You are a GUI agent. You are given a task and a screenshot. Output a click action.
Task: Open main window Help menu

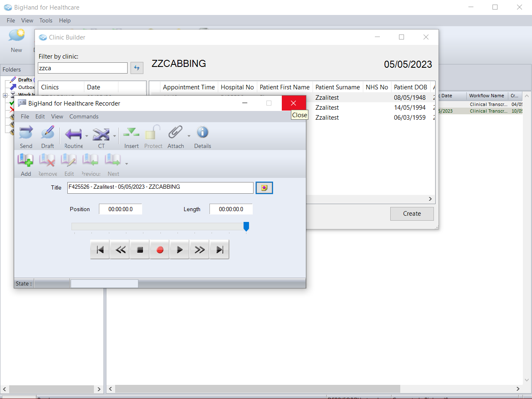[x=65, y=20]
